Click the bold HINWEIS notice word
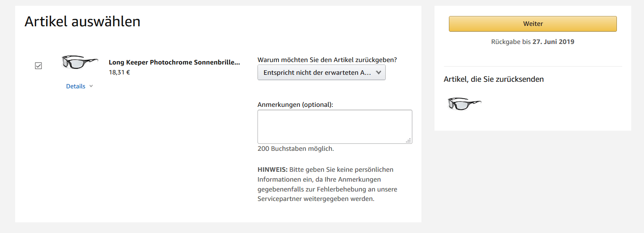 (x=273, y=169)
